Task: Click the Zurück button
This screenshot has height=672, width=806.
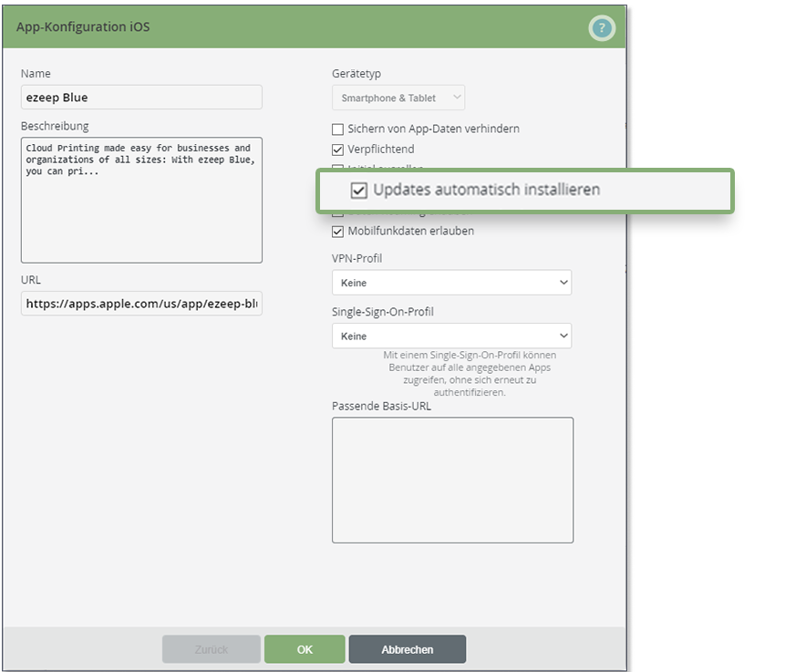Action: pos(212,649)
